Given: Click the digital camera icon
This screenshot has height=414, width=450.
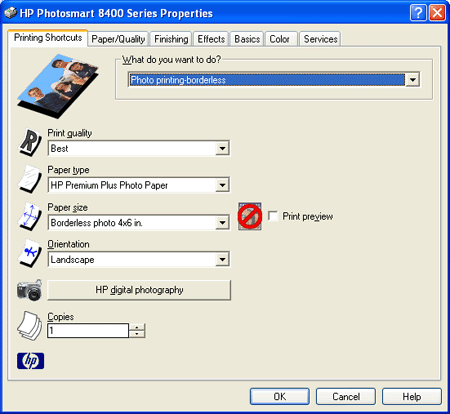Looking at the screenshot, I should (30, 290).
